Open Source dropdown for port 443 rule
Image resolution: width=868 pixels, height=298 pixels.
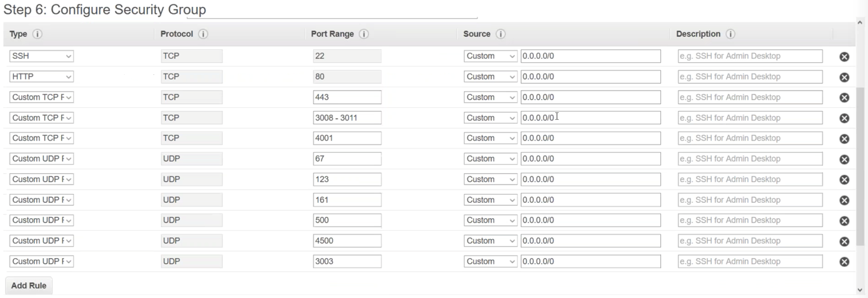point(491,98)
